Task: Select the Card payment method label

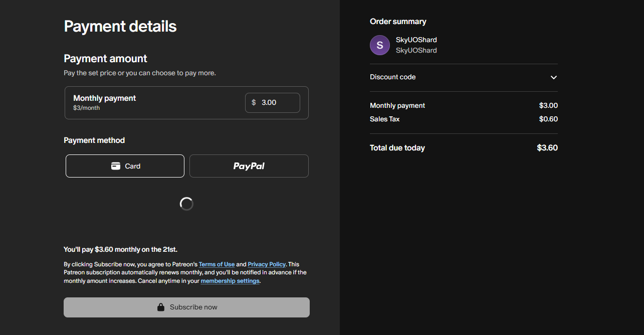Action: [x=133, y=166]
